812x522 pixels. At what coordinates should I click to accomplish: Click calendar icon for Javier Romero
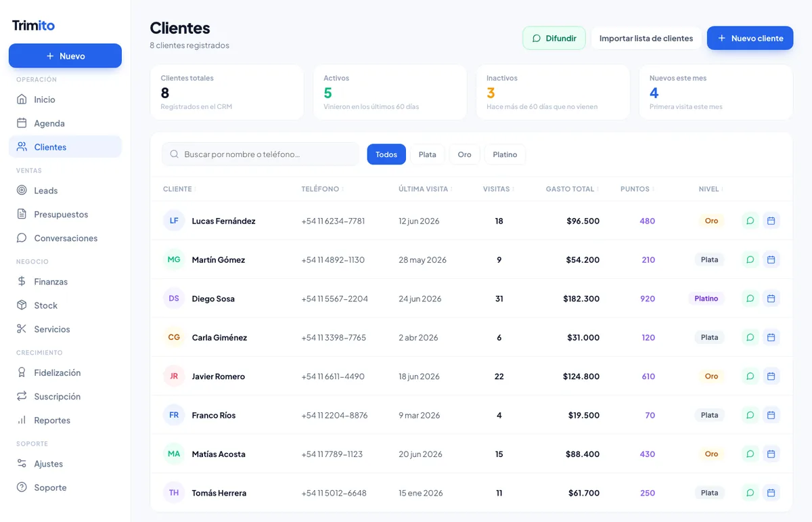click(771, 376)
